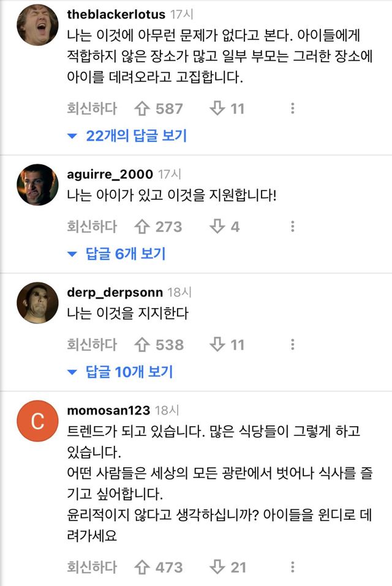Open more options for theblackerlotus's comment
Image resolution: width=392 pixels, height=586 pixels.
pos(293,109)
